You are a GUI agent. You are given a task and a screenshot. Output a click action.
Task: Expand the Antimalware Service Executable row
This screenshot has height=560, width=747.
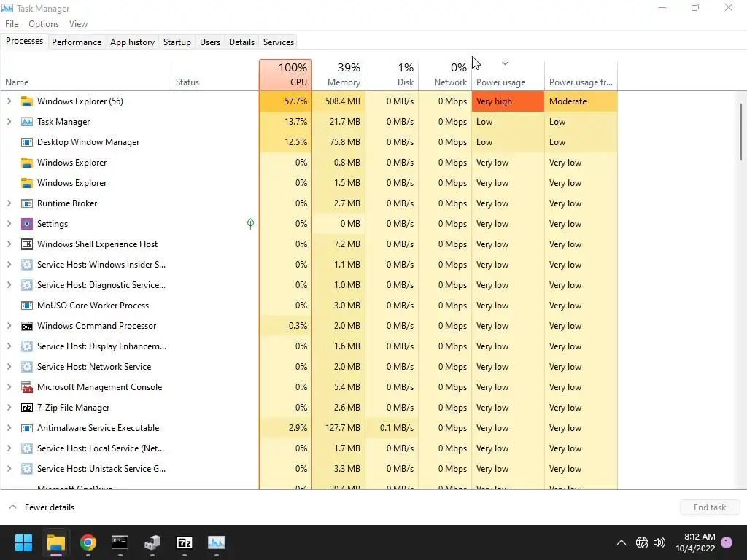[x=9, y=428]
